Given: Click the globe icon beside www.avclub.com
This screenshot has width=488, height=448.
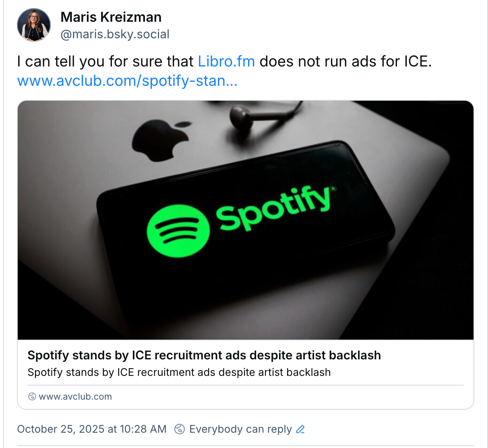Looking at the screenshot, I should click(x=32, y=397).
